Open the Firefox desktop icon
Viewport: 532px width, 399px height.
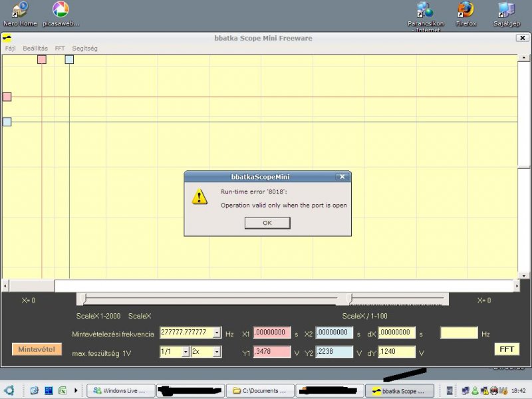click(466, 14)
